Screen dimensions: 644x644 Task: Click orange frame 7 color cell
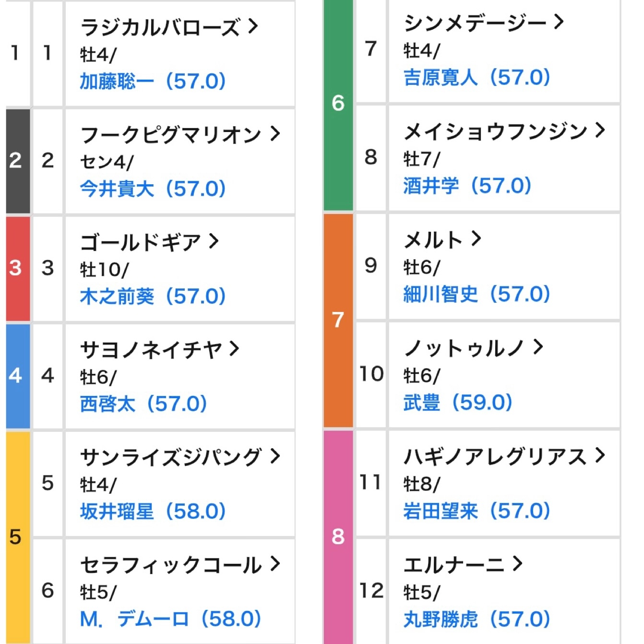(x=338, y=320)
